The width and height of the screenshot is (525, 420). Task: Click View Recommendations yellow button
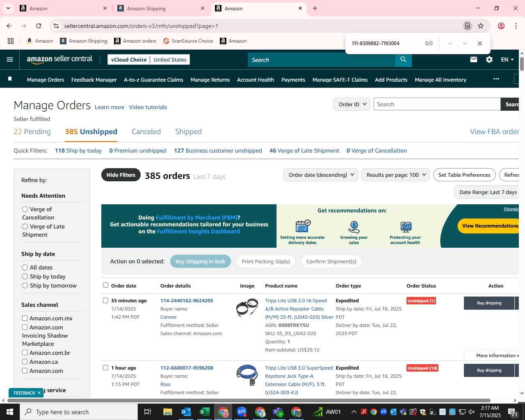pos(489,226)
